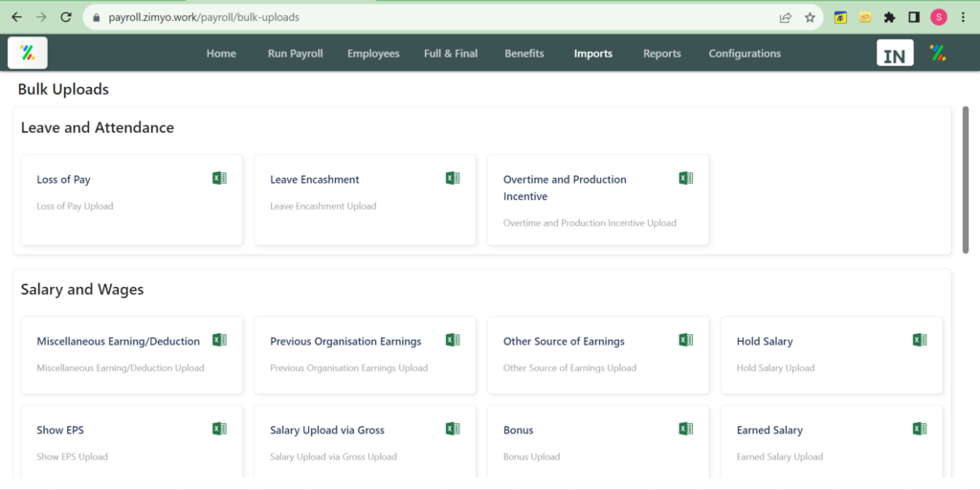Open the Imports menu
980x490 pixels.
[593, 54]
